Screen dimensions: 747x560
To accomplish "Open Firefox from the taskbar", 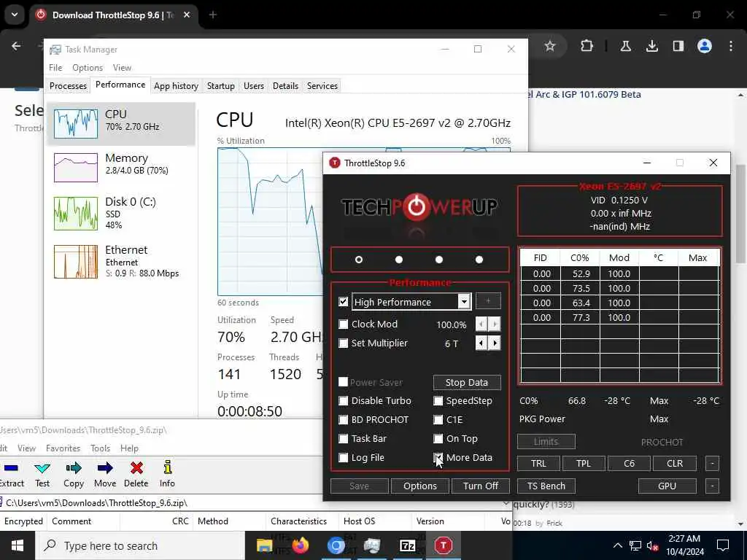I will coord(300,545).
